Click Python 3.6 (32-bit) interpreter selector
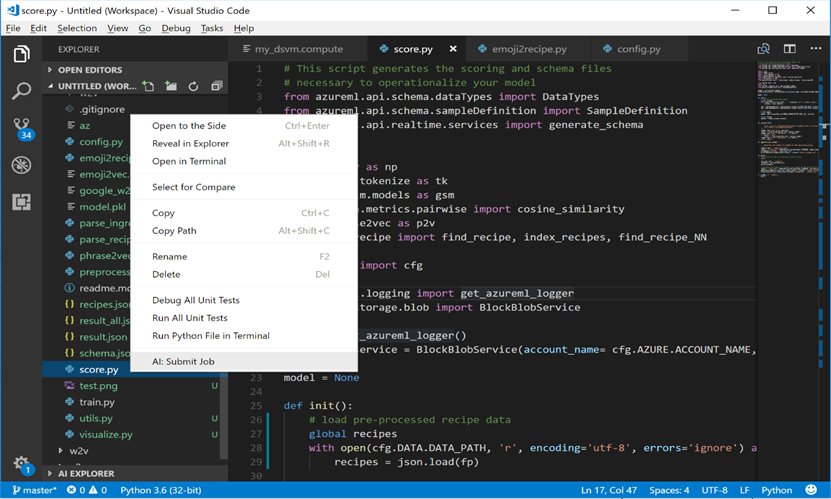The image size is (831, 499). (161, 490)
